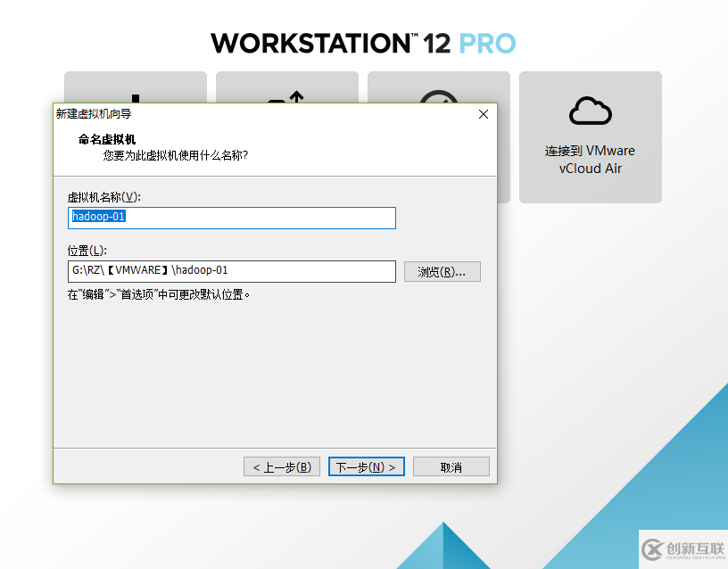
Task: Click the WORKSTATION 12 PRO logo
Action: [x=363, y=43]
